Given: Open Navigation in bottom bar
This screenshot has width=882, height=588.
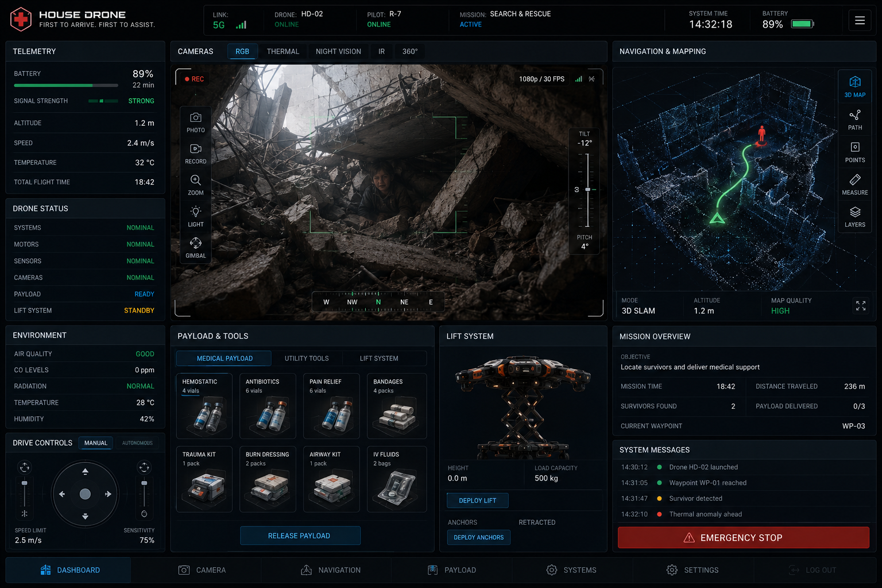Looking at the screenshot, I should [x=331, y=570].
